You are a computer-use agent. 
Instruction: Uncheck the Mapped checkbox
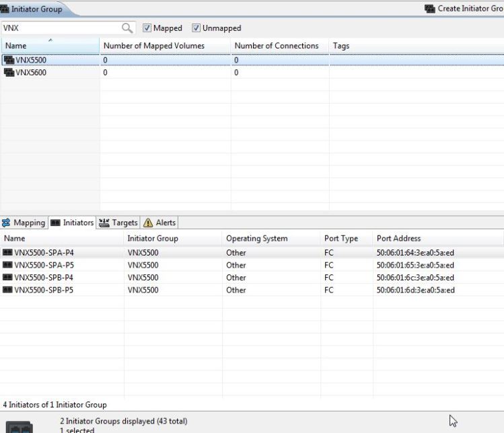[x=147, y=28]
